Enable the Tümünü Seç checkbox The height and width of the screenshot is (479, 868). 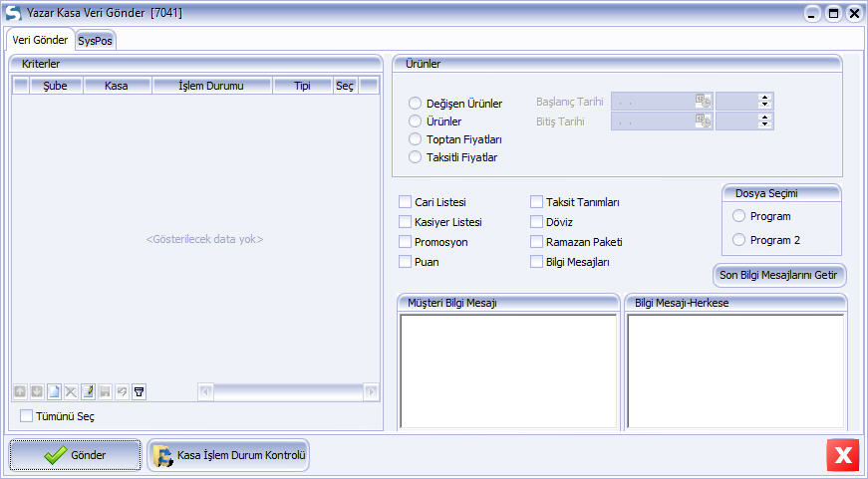(x=27, y=416)
